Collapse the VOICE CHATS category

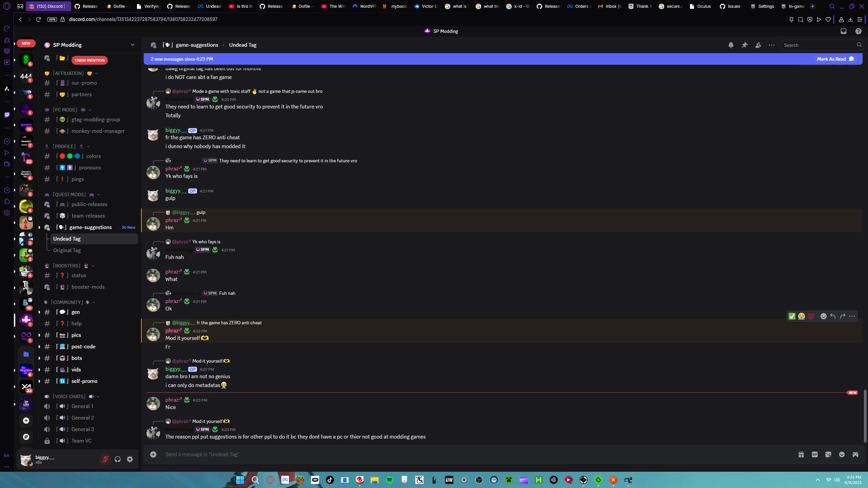click(69, 396)
